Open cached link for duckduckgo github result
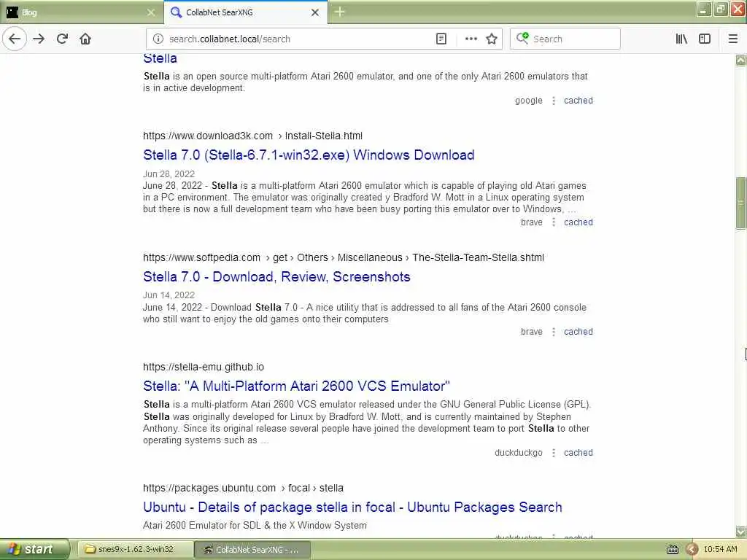 point(578,452)
